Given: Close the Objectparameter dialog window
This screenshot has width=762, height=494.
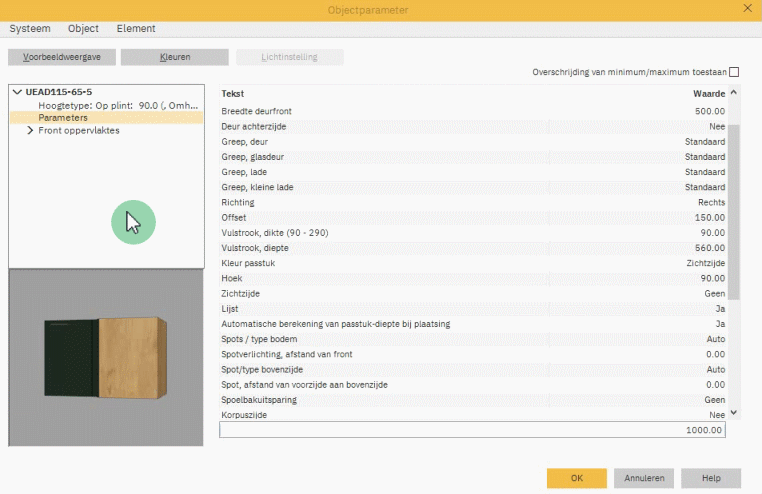Looking at the screenshot, I should pos(747,9).
